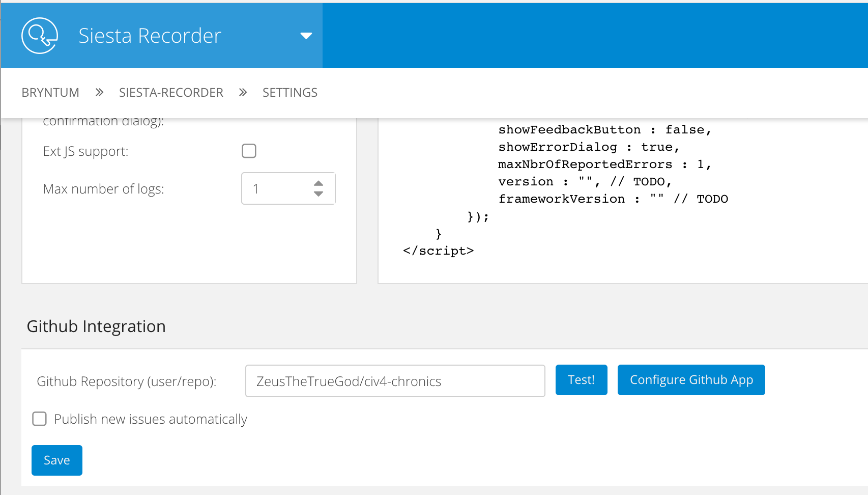This screenshot has width=868, height=495.
Task: Click the 'maxNbrOfReportedErrors : 1,' code line
Action: (x=604, y=164)
